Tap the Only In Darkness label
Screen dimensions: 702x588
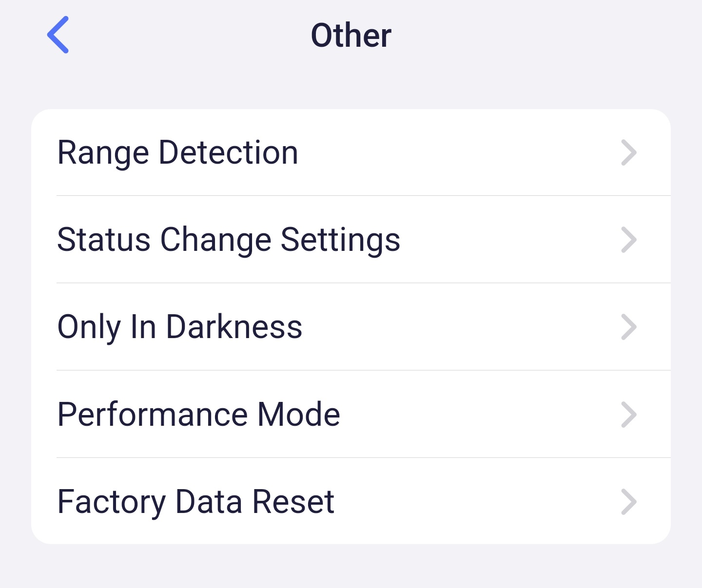[x=179, y=327]
